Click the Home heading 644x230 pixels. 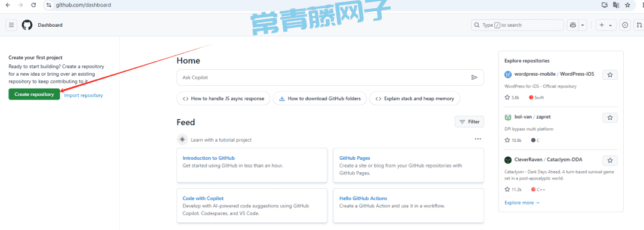[x=188, y=61]
